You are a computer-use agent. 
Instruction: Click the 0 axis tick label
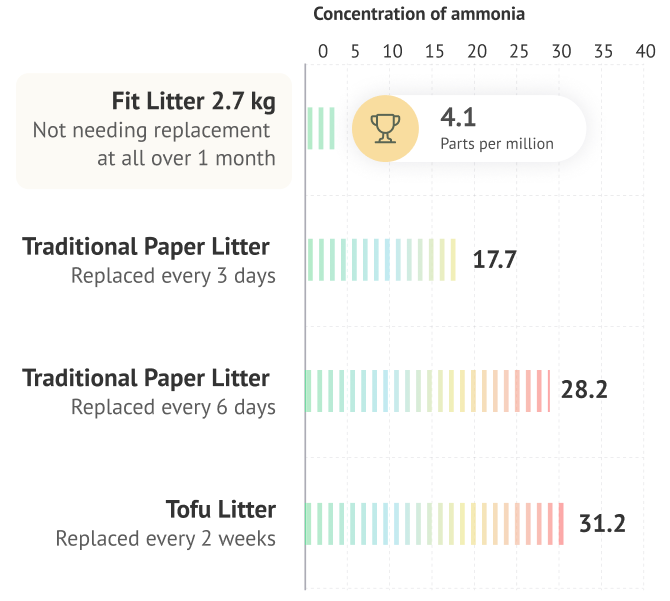(323, 51)
